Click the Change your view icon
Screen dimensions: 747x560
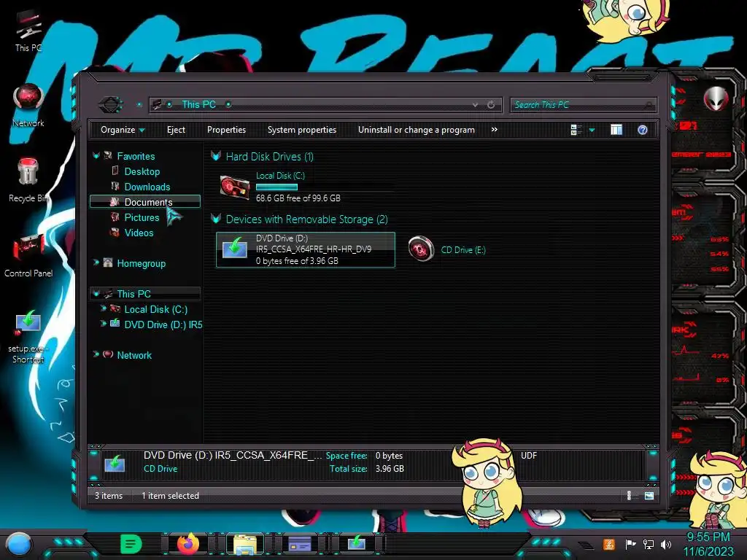pyautogui.click(x=576, y=130)
